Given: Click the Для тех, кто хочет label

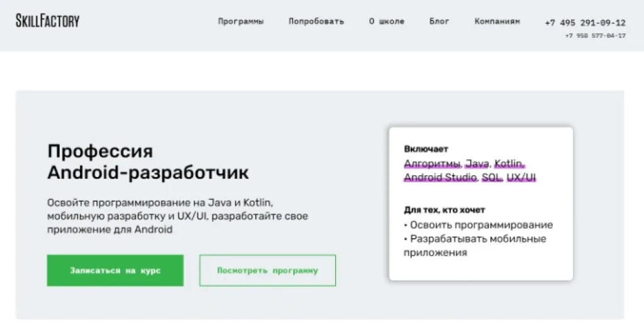Looking at the screenshot, I should 445,210.
